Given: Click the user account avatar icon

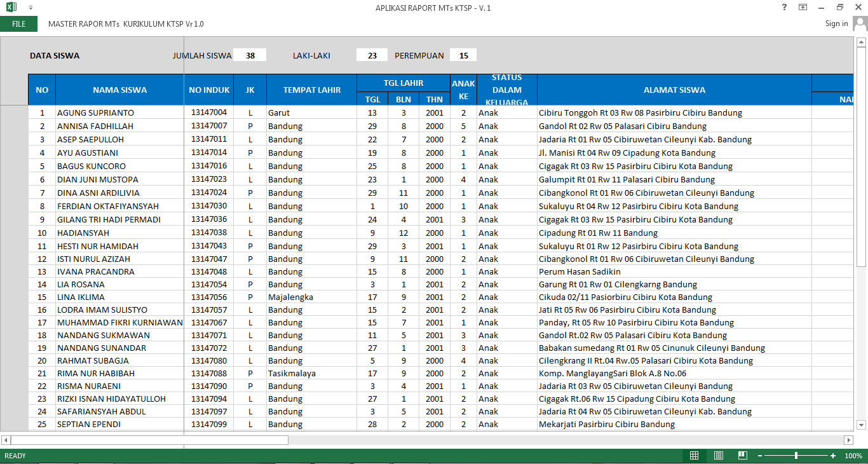Looking at the screenshot, I should pos(860,24).
